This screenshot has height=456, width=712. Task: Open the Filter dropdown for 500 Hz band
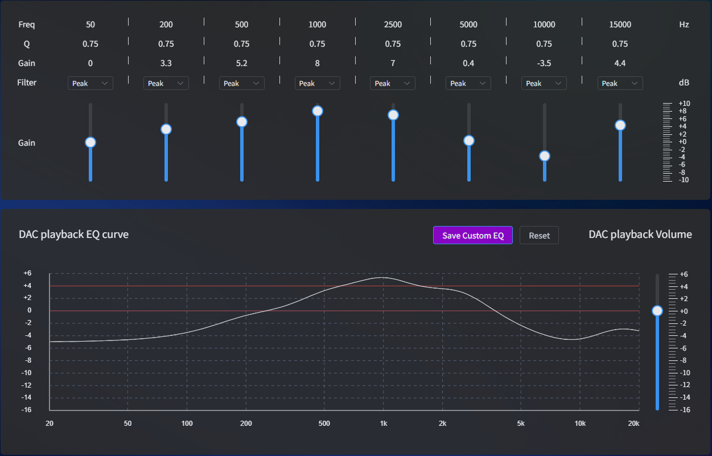(x=242, y=83)
